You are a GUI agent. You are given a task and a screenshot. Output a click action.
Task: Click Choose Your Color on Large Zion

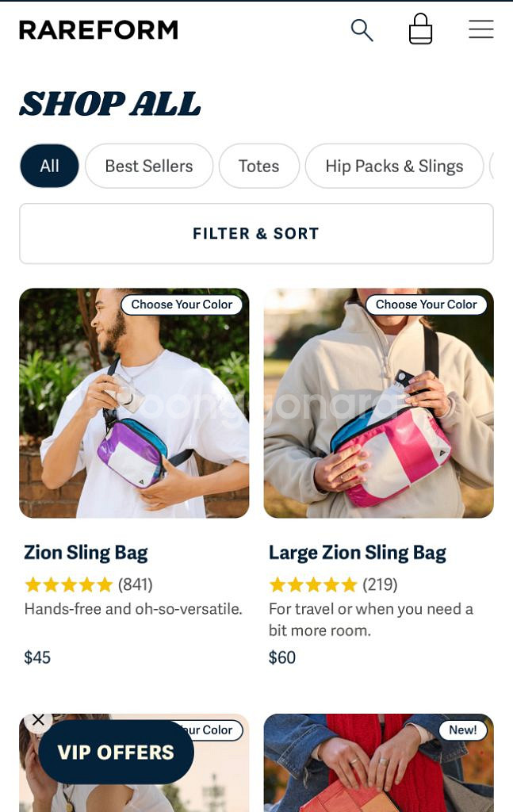click(426, 304)
